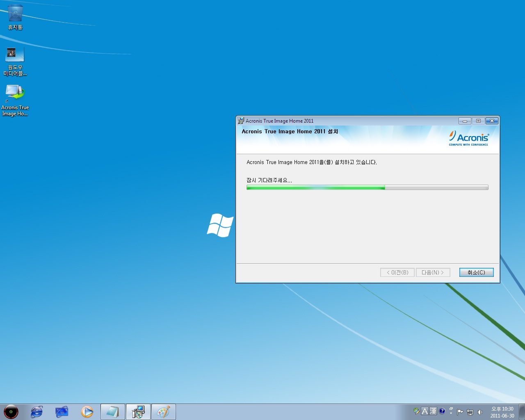Select the 휴지통 recycle bin desktop icon
525x420 pixels.
point(15,17)
